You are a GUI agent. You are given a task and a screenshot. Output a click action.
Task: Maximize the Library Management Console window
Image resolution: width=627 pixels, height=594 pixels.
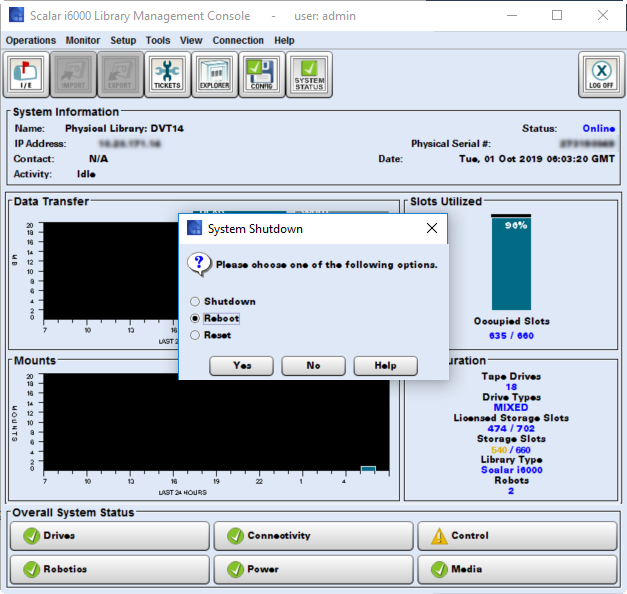(x=557, y=15)
